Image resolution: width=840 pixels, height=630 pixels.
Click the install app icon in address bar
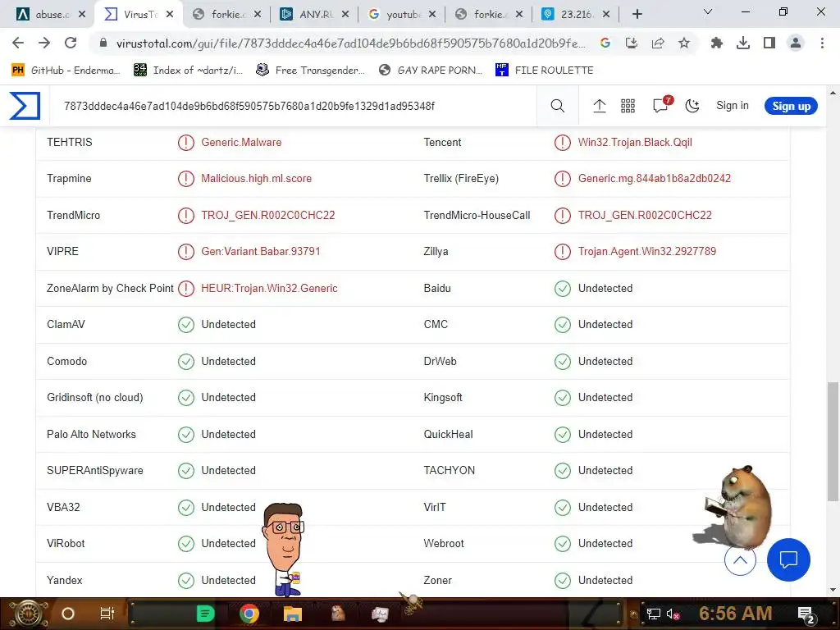click(x=632, y=43)
